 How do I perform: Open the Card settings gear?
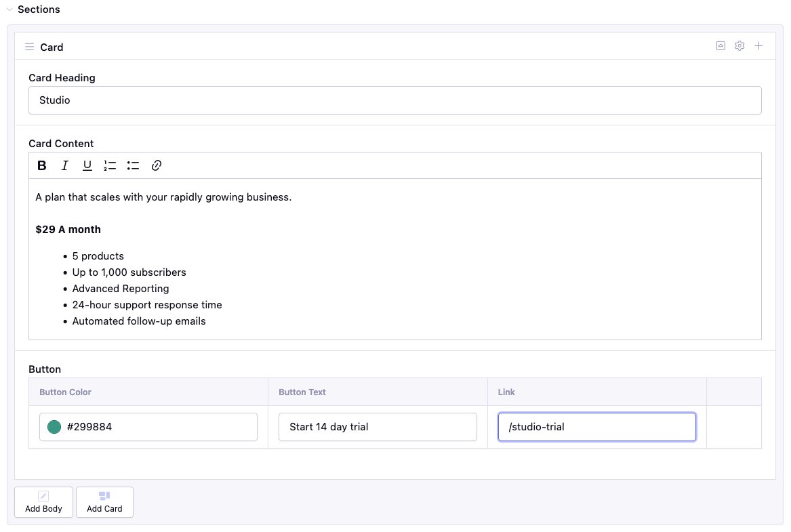click(739, 45)
